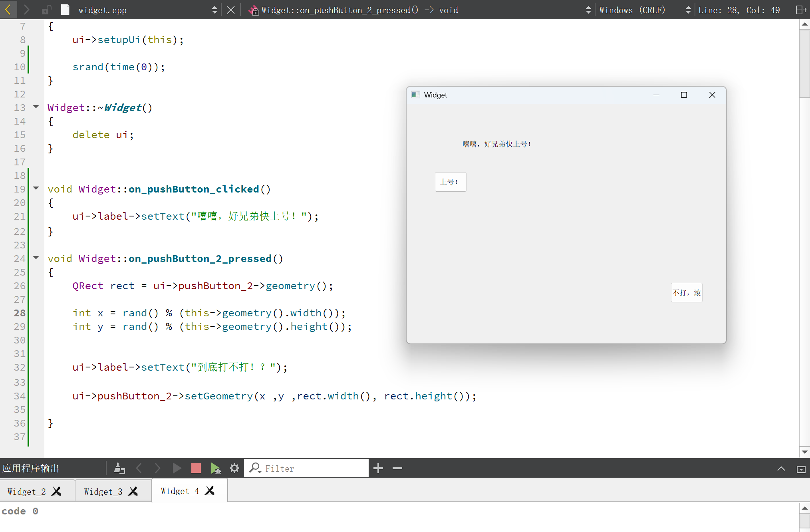Collapse the on_pushButton_2_pressed function fold
The image size is (810, 532).
36,258
